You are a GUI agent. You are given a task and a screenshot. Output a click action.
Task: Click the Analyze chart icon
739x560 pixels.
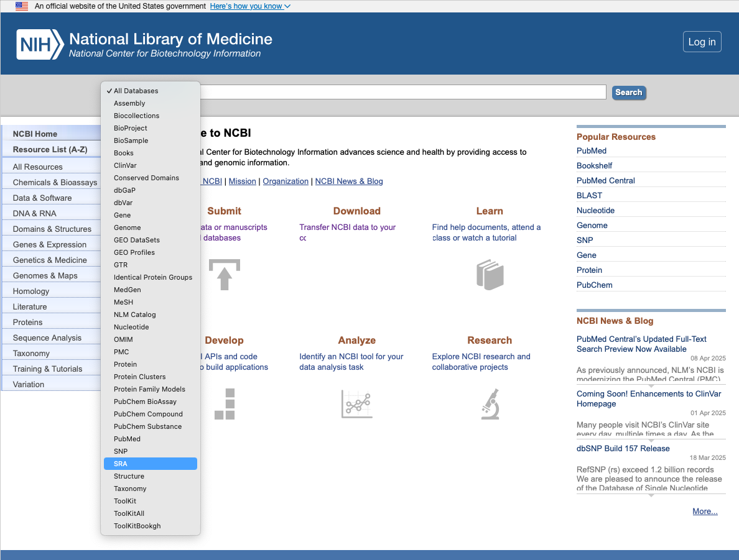pos(356,403)
